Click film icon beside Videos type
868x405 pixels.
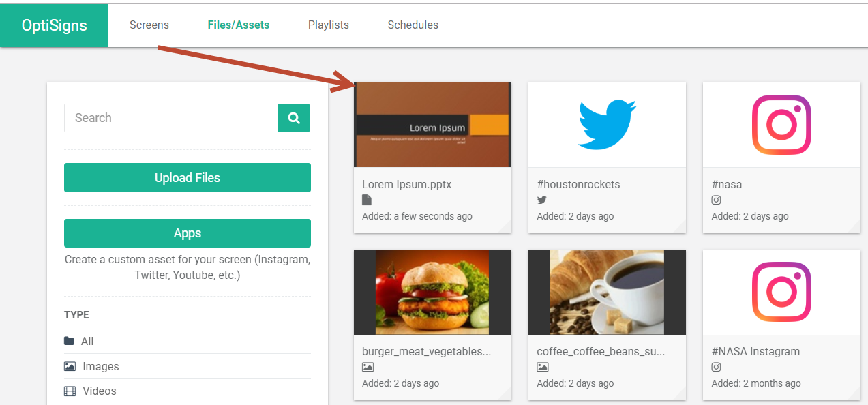point(70,391)
